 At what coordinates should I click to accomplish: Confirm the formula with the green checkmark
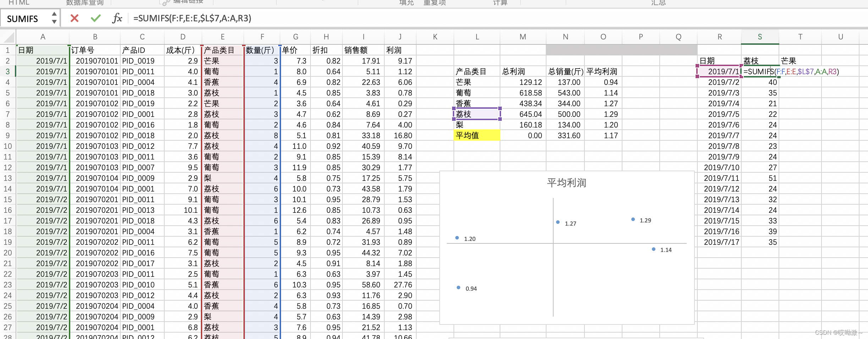pos(95,18)
